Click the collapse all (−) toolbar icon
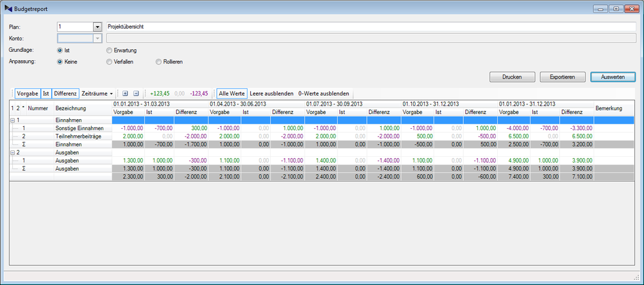 click(x=136, y=94)
